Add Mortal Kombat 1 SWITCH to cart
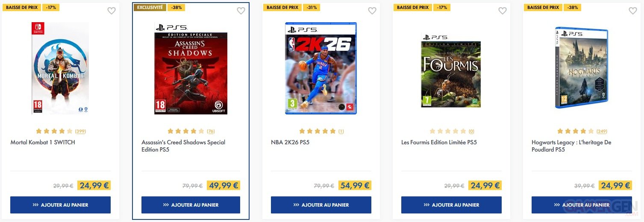This screenshot has width=644, height=222. [x=60, y=205]
